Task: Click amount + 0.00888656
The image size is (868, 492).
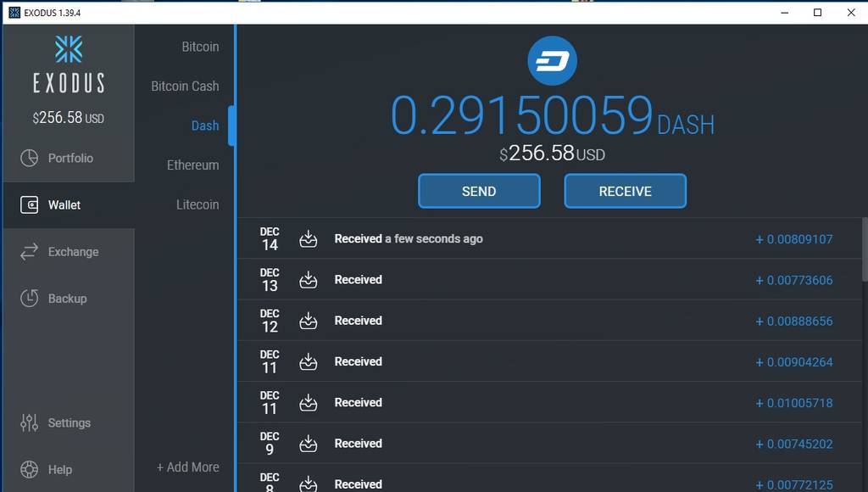Action: point(793,321)
